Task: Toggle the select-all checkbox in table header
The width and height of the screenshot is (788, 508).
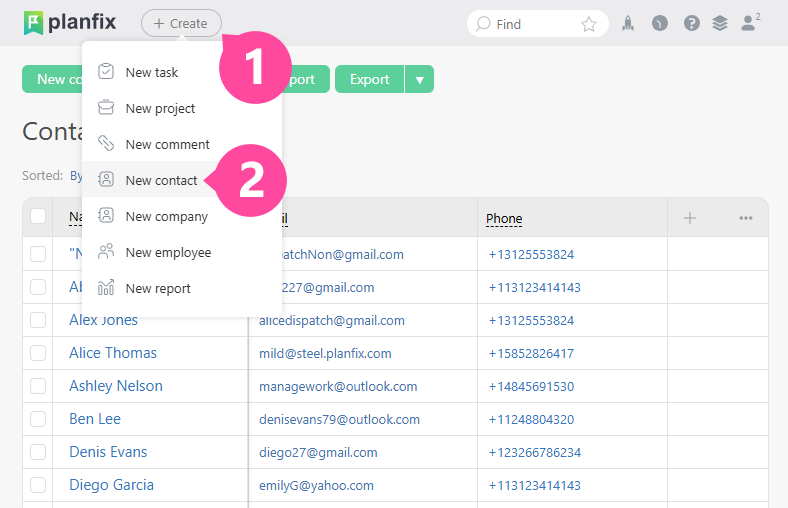Action: (x=38, y=217)
